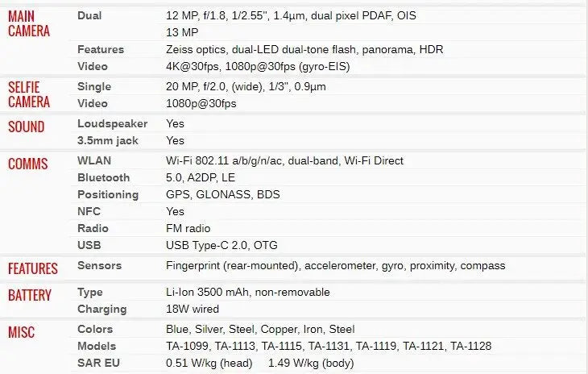Click the MAIN CAMERA section heading
The width and height of the screenshot is (588, 374).
(x=29, y=23)
